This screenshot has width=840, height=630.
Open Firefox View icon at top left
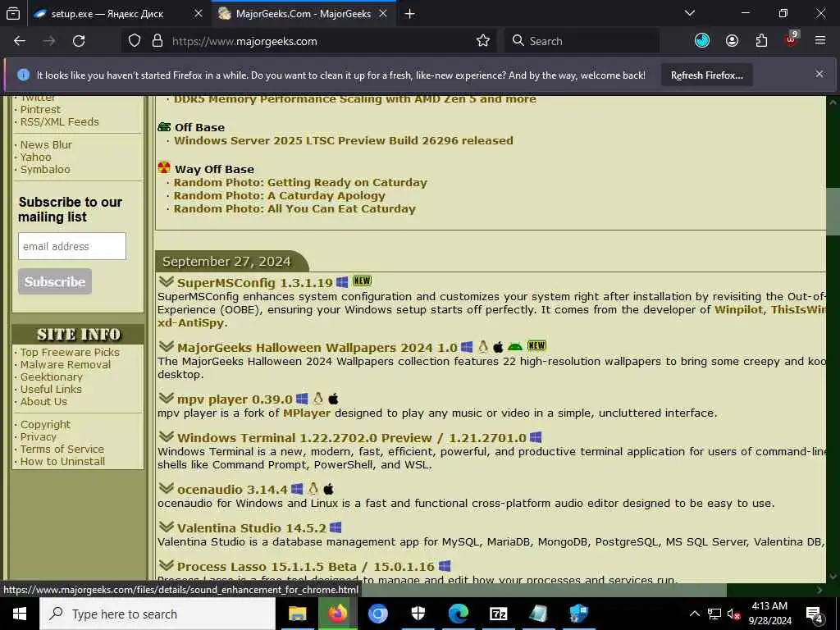13,14
